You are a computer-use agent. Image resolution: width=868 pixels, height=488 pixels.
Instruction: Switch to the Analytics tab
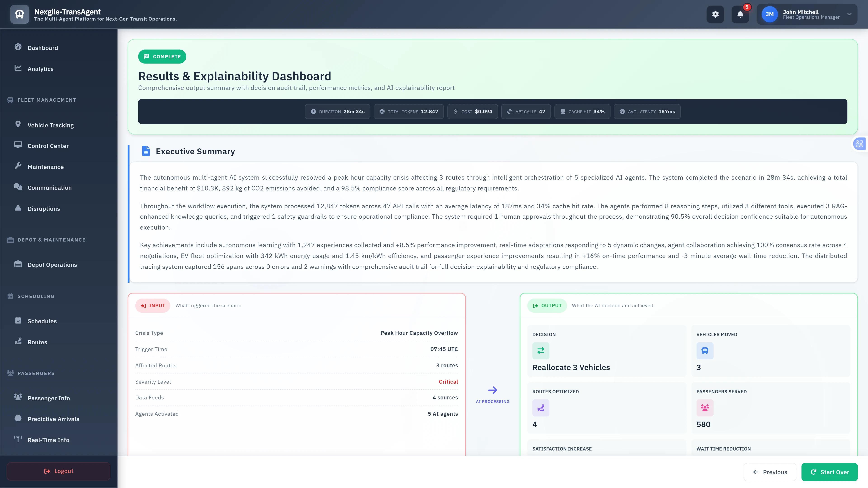pos(40,69)
